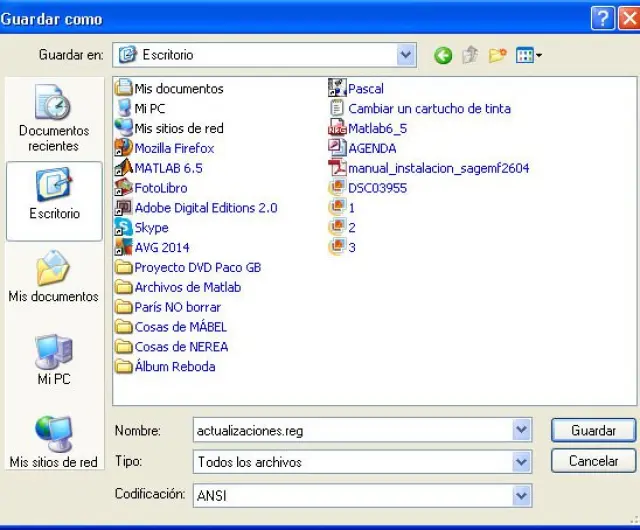Open Mis sitios de red sidebar shortcut
Screen dimensions: 640x530
click(x=54, y=442)
